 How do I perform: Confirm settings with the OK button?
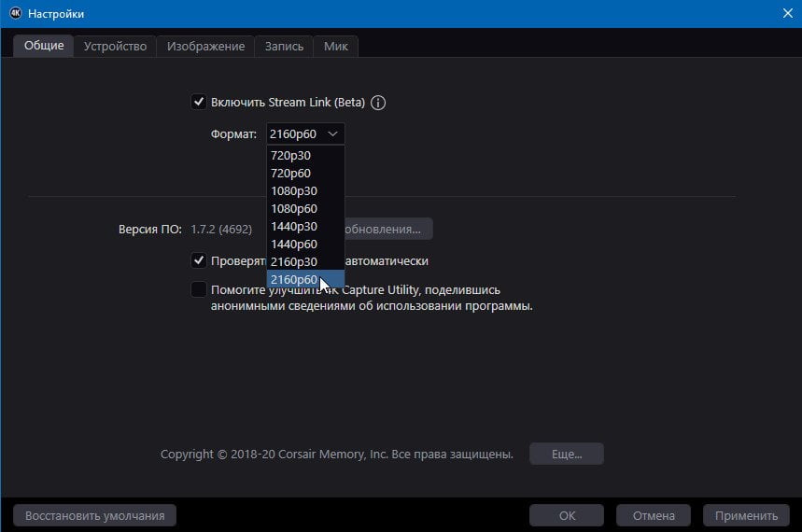click(567, 515)
